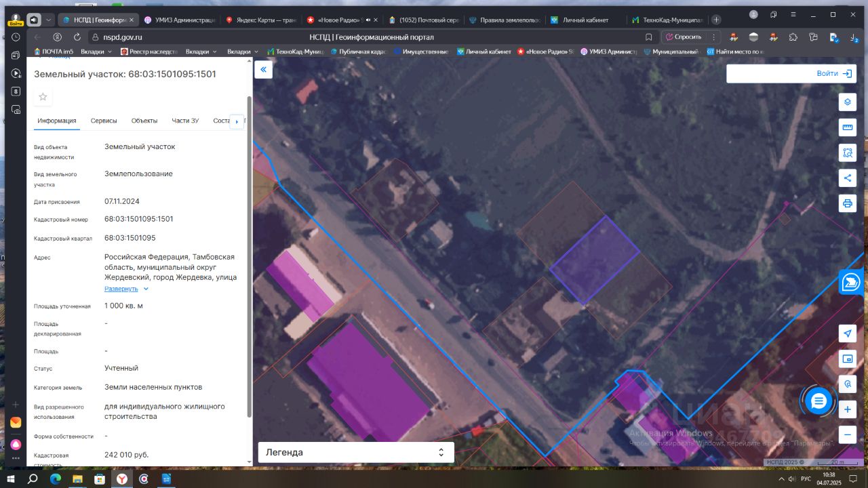Launch Alice assistant from the sidebar
The height and width of the screenshot is (488, 868).
pos(16,445)
